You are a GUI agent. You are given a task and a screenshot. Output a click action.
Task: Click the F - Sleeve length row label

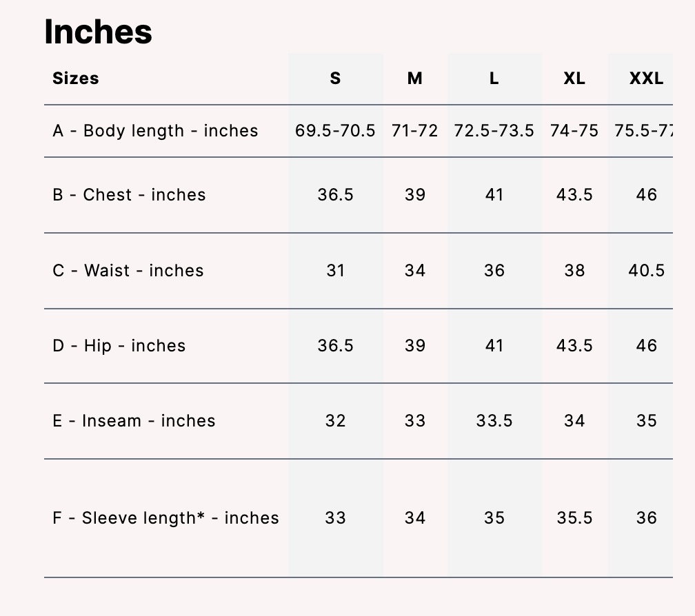[x=165, y=518]
